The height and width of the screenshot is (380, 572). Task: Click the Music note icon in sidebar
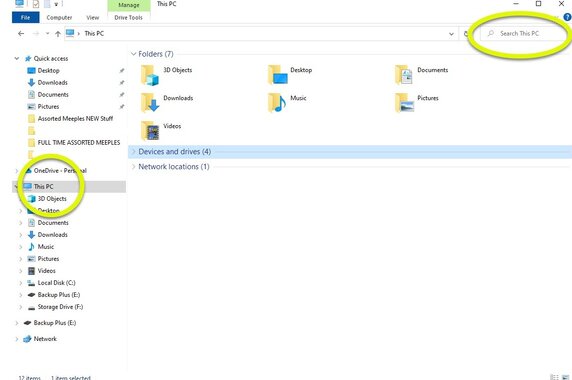pyautogui.click(x=31, y=247)
